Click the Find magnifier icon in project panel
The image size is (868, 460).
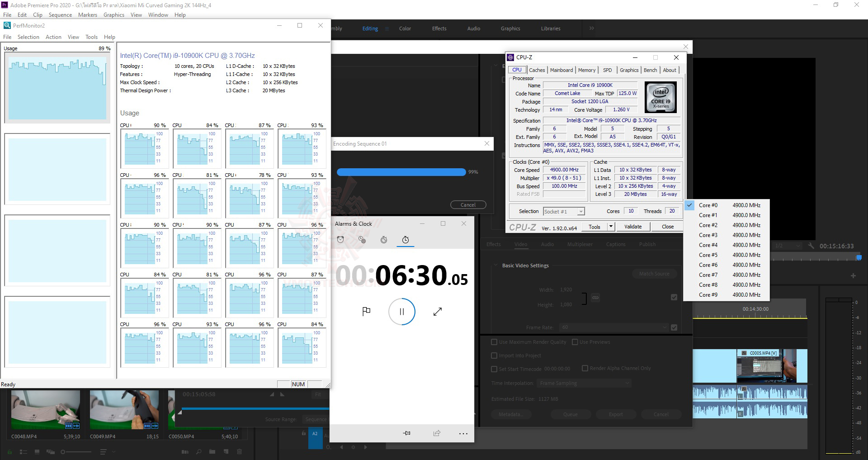pos(198,451)
